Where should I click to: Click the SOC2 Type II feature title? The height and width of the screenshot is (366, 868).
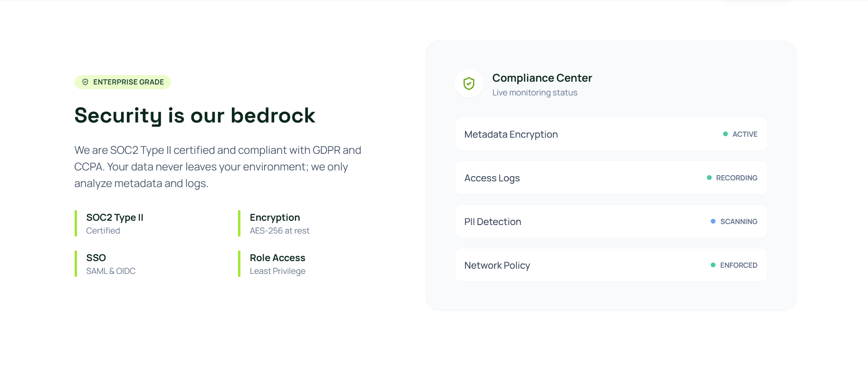114,217
